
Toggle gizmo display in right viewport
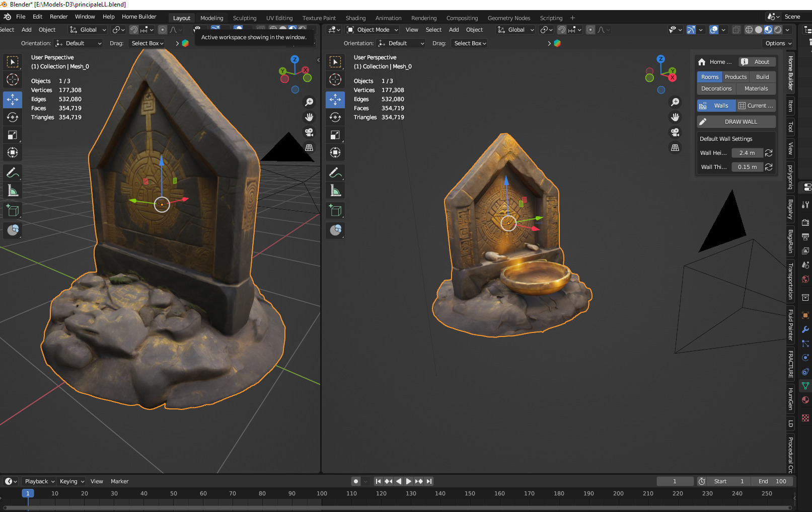point(691,30)
